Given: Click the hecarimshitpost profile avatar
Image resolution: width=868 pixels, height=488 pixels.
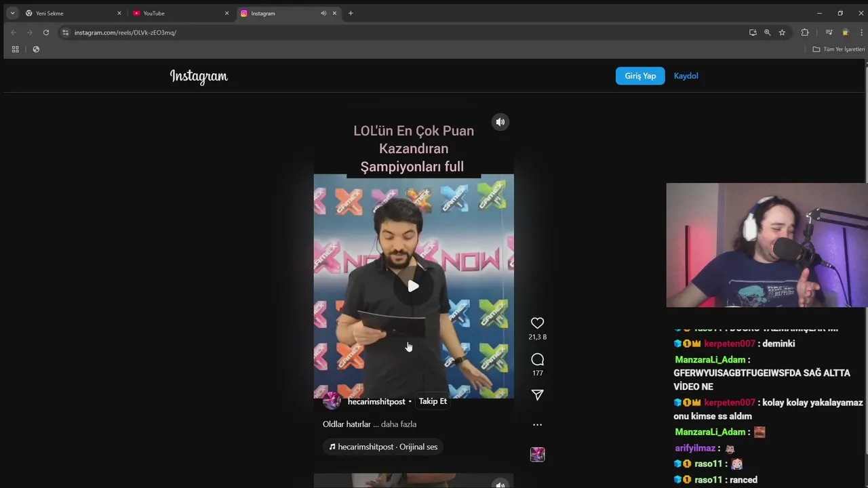Looking at the screenshot, I should (332, 401).
